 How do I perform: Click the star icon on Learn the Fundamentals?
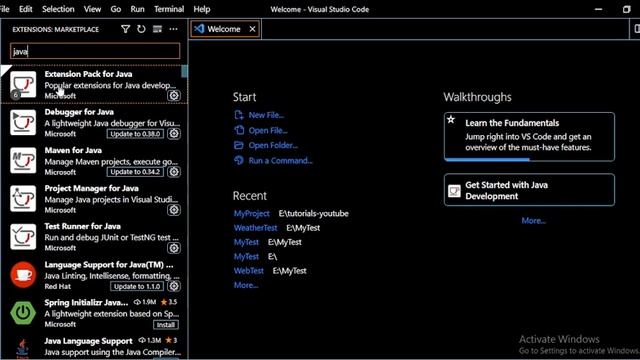click(451, 120)
